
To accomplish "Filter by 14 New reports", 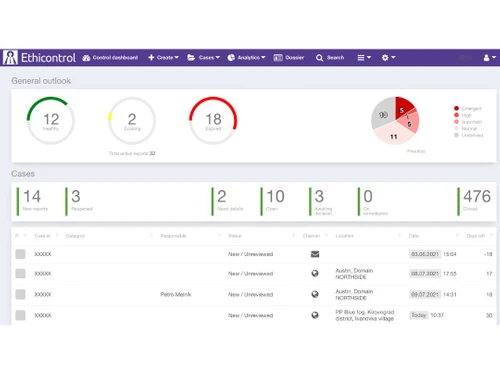I will pyautogui.click(x=33, y=201).
